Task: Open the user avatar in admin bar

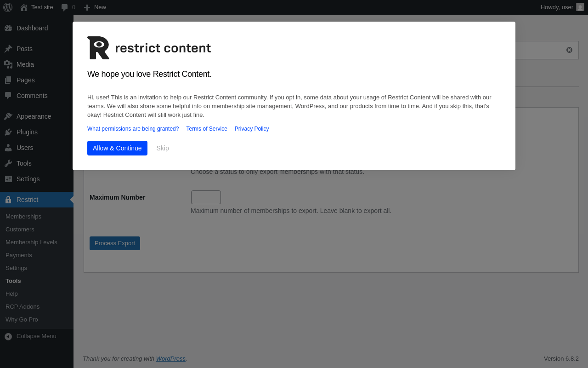Action: [x=580, y=7]
